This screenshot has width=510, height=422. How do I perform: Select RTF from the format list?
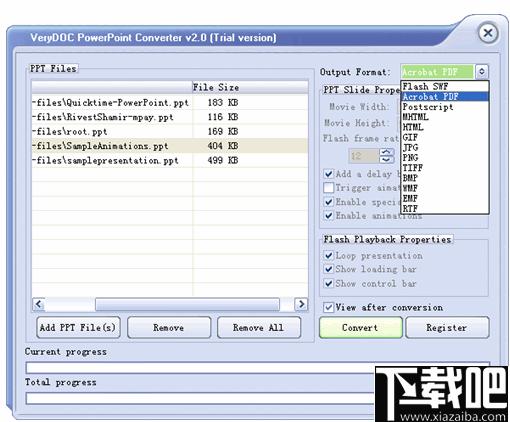(445, 209)
